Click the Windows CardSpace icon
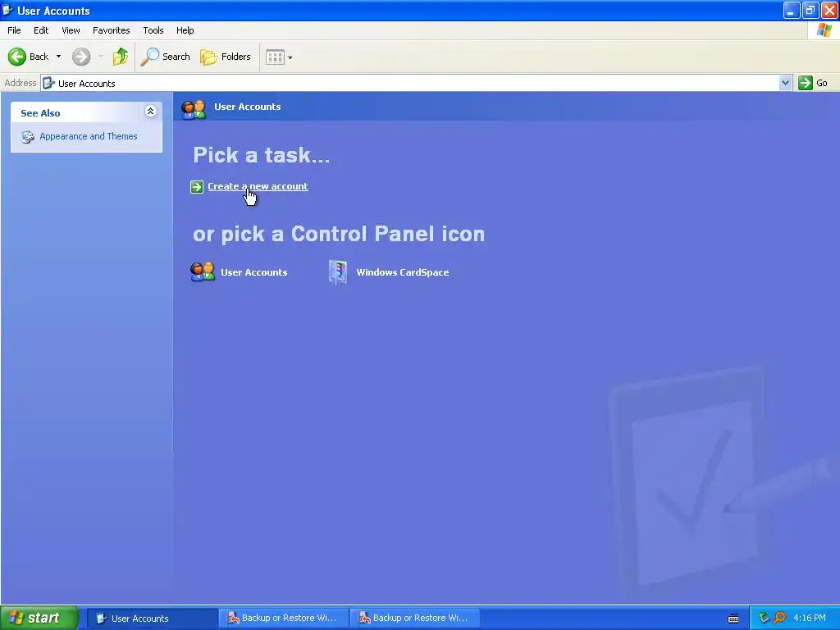Screen dimensions: 840x630 click(x=337, y=272)
